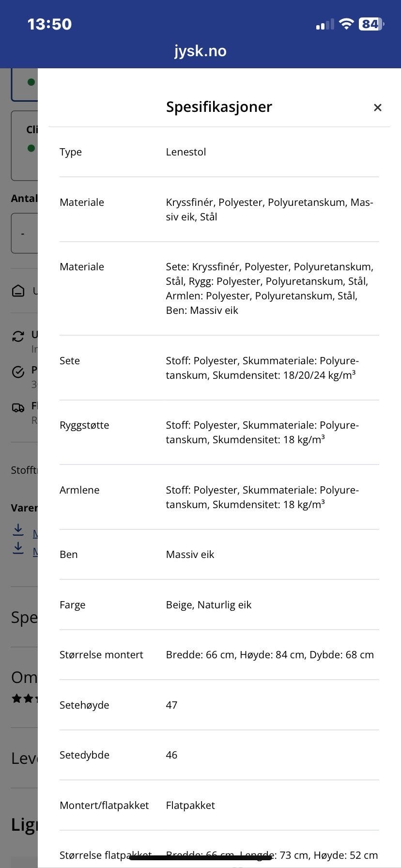This screenshot has height=868, width=401.
Task: Click the second download arrow icon
Action: (x=18, y=548)
